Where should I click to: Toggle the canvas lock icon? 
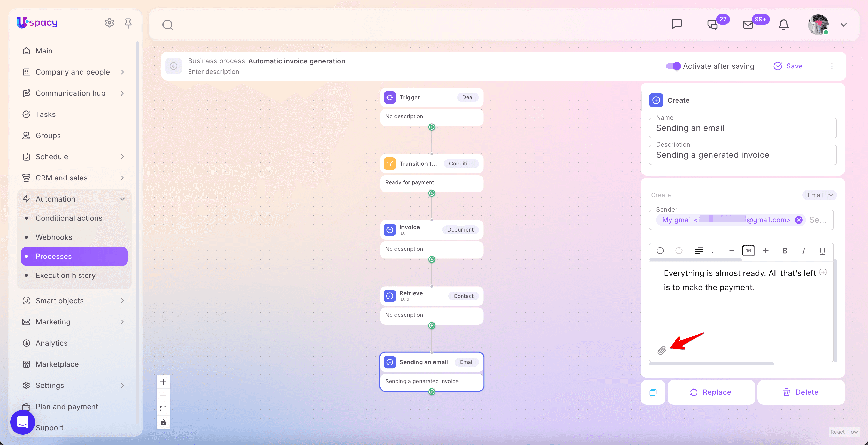163,423
